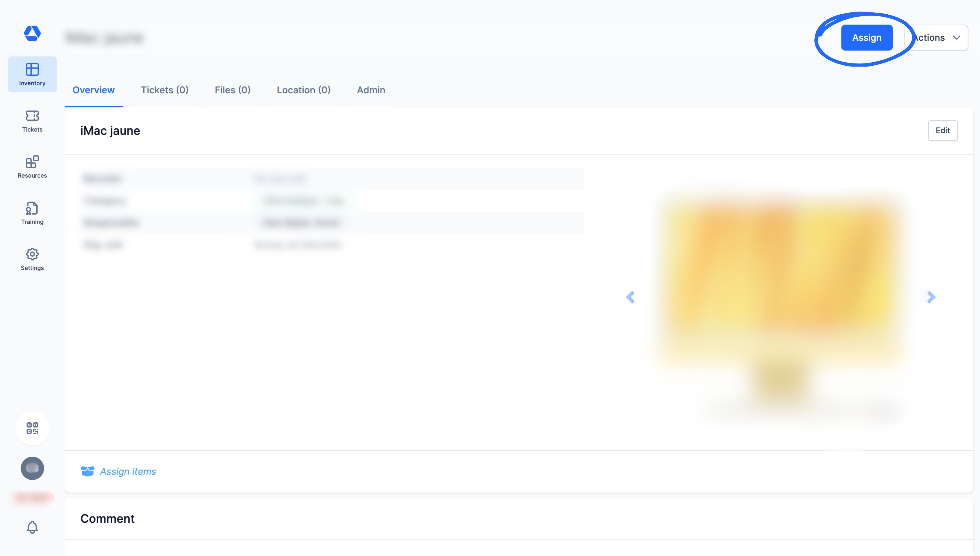Open the app logo home icon
Screen dimensions: 980x556
32,33
